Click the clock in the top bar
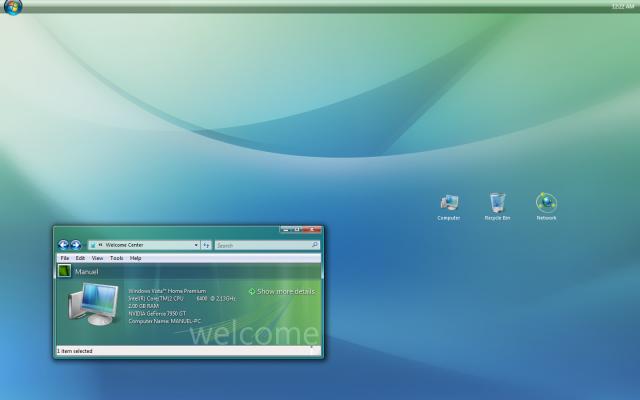Viewport: 640px width, 400px height. tap(622, 7)
